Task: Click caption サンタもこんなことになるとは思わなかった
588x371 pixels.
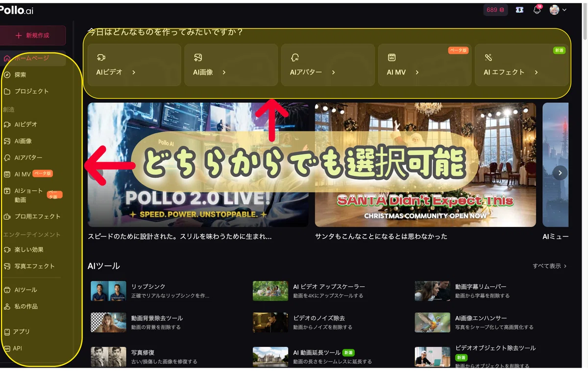Action: tap(381, 236)
